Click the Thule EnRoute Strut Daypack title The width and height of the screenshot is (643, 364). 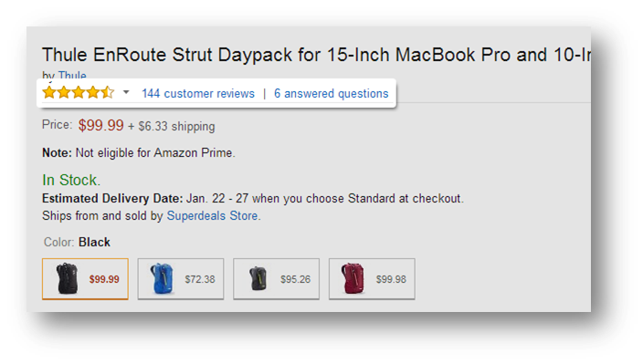point(316,55)
